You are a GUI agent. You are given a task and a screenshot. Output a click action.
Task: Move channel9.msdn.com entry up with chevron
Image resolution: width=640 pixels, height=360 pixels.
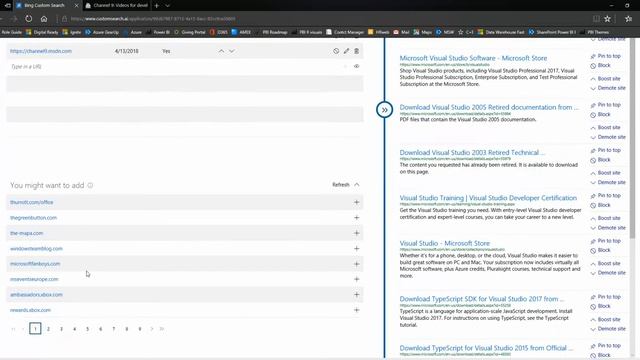coord(221,51)
